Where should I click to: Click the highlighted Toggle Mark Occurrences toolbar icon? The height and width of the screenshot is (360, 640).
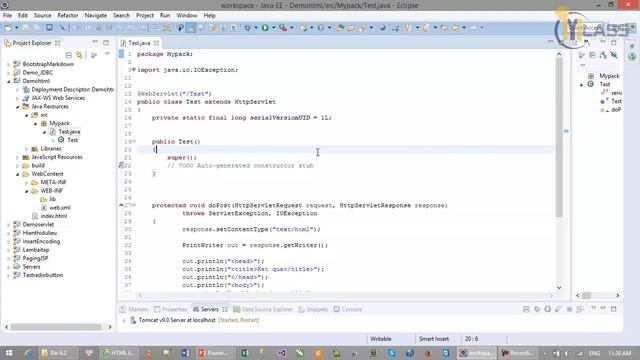[191, 28]
